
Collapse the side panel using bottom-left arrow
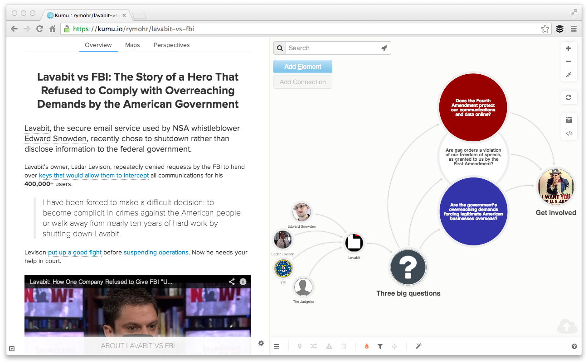(x=12, y=349)
